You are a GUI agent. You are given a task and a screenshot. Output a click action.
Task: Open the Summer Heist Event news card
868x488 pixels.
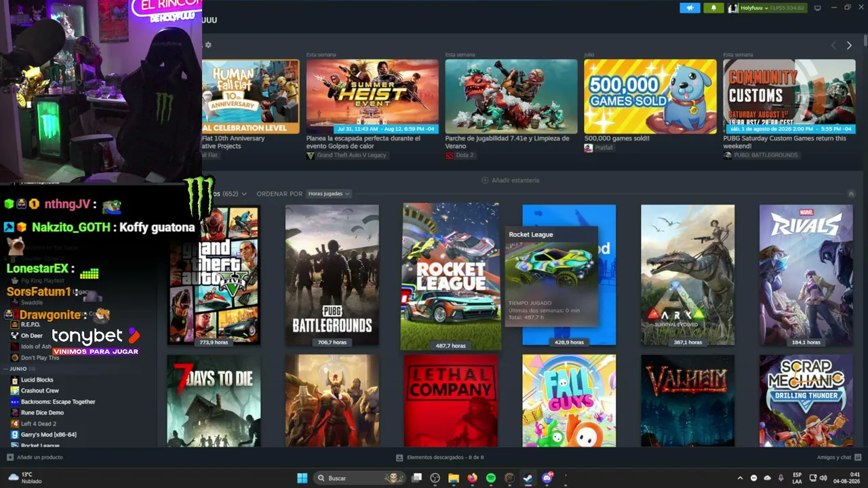tap(372, 96)
